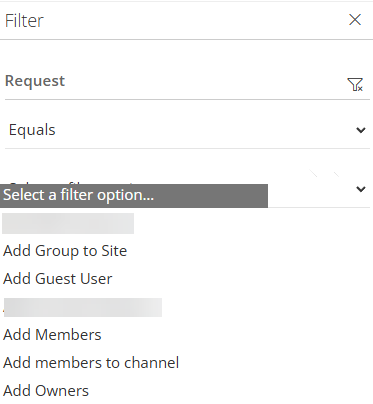The width and height of the screenshot is (373, 404).
Task: Choose Add Group to Site option
Action: (x=65, y=251)
